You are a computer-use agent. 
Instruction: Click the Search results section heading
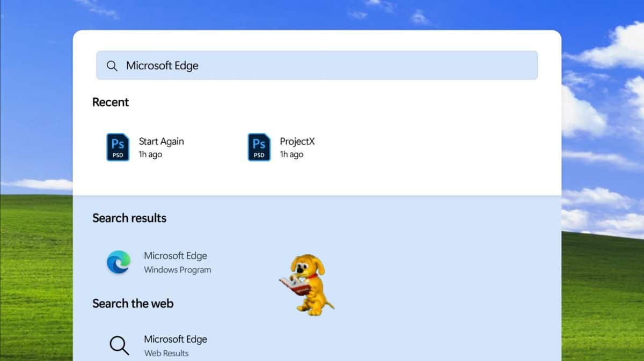129,218
